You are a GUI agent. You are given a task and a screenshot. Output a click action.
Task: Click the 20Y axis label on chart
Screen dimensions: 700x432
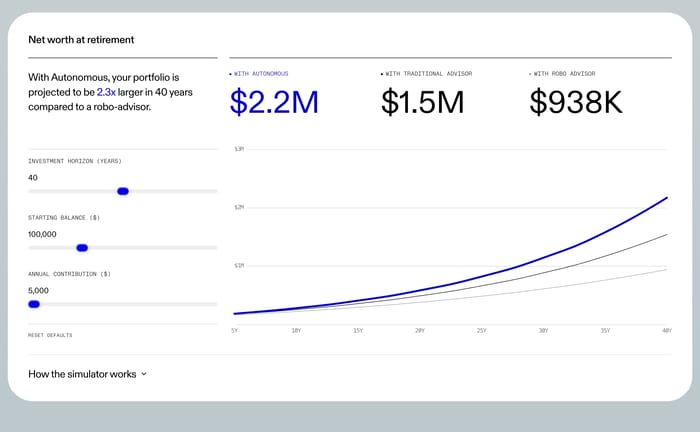click(420, 331)
